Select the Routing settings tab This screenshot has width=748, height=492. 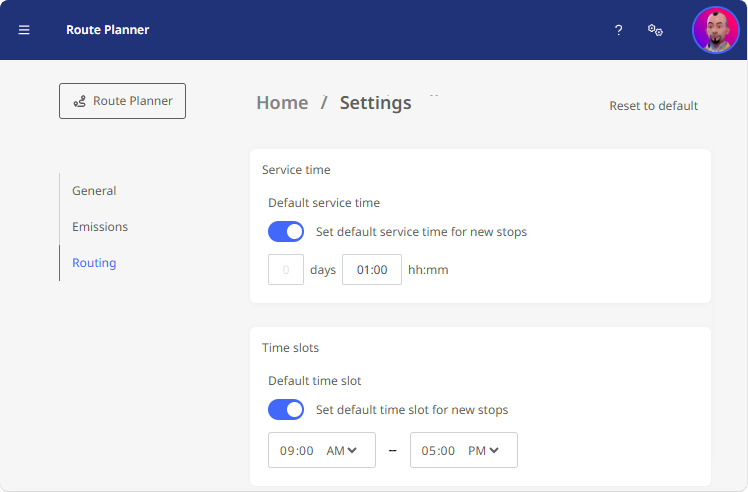pyautogui.click(x=94, y=263)
